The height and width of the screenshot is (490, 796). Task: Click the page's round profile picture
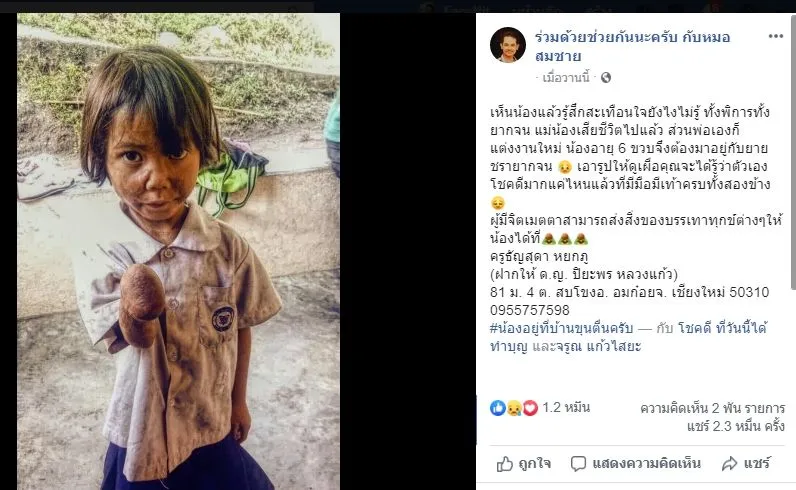[x=508, y=45]
